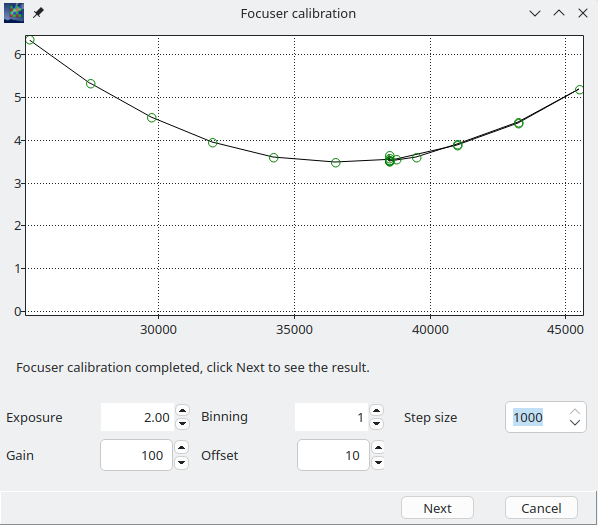598x525 pixels.
Task: Click the application icon in title bar
Action: (14, 13)
